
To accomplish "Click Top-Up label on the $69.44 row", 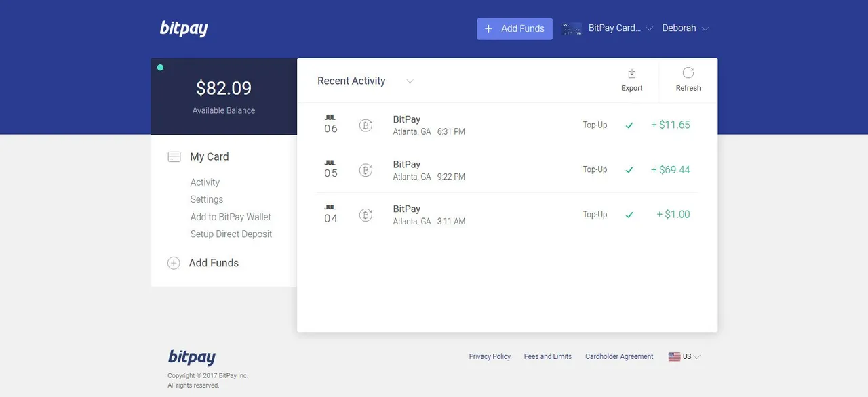I will click(595, 170).
